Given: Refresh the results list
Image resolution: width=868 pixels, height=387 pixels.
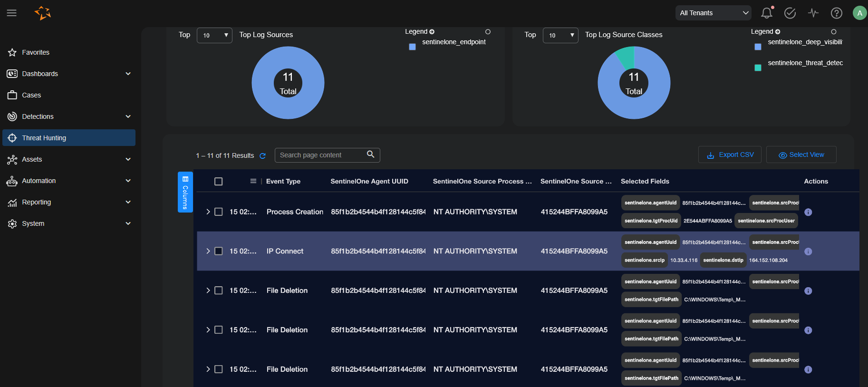Looking at the screenshot, I should click(262, 156).
